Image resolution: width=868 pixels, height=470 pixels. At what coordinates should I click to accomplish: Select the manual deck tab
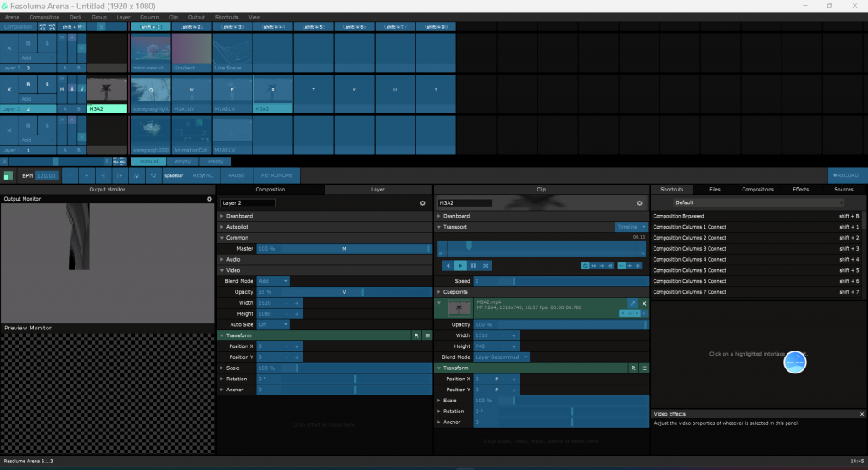click(x=148, y=162)
